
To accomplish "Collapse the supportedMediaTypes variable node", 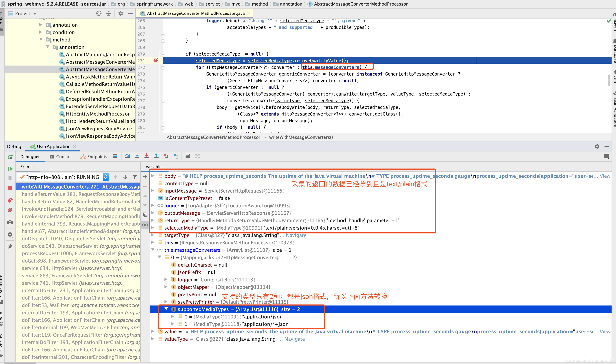I will (x=166, y=309).
